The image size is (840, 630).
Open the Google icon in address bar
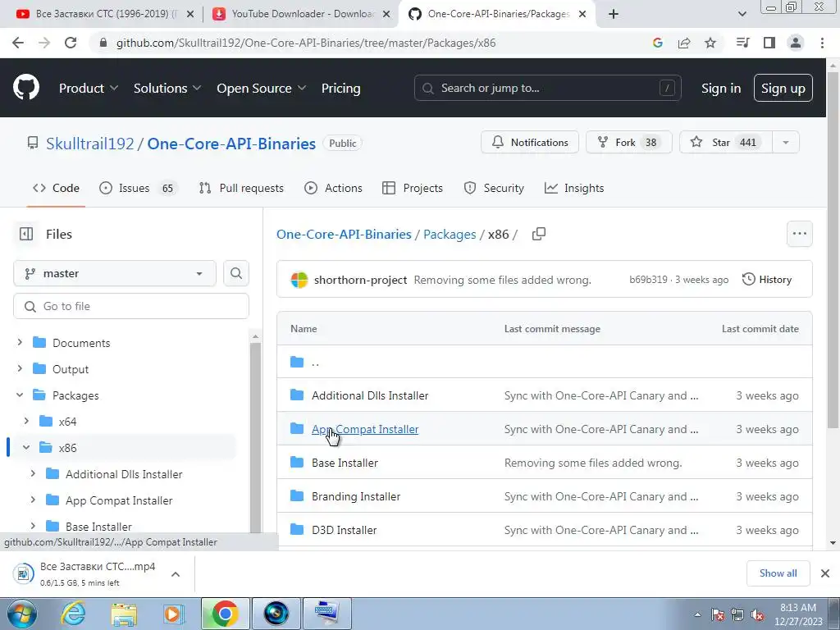click(658, 43)
